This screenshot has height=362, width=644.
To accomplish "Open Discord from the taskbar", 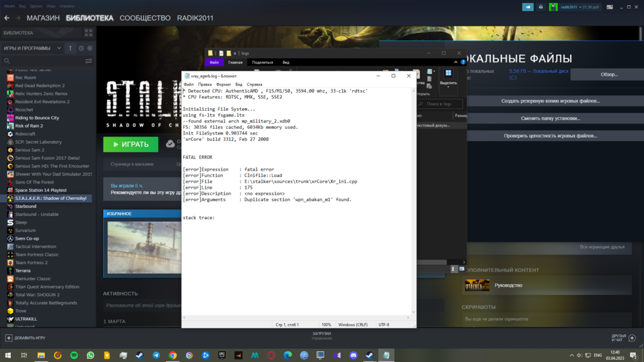I will click(353, 355).
